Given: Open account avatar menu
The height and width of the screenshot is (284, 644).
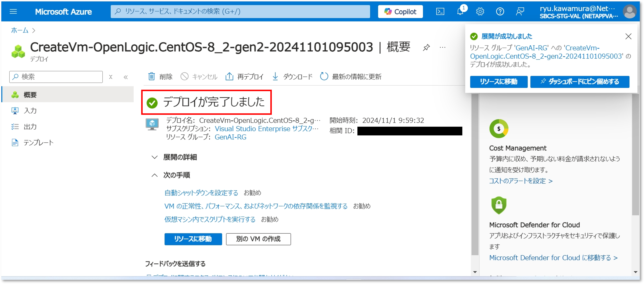Looking at the screenshot, I should pyautogui.click(x=629, y=11).
